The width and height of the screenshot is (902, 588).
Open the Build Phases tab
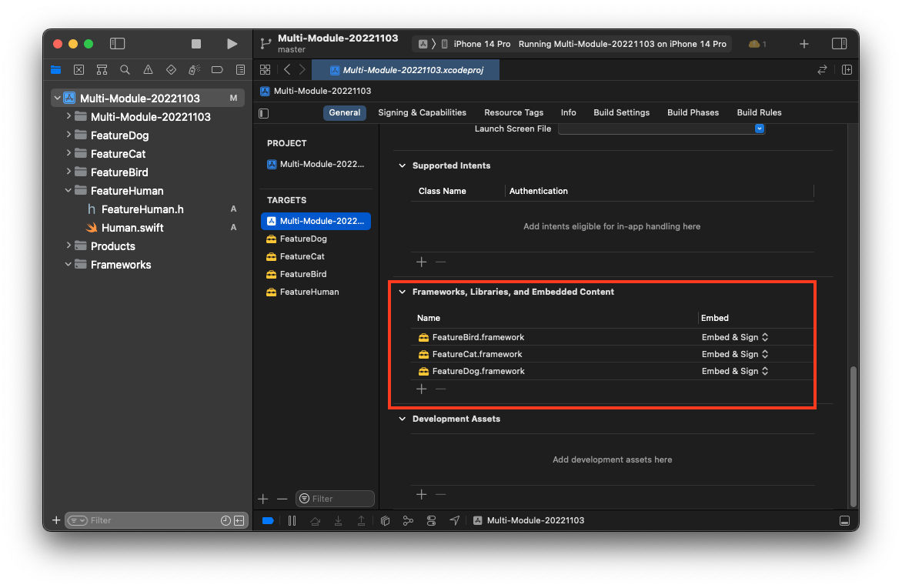(693, 113)
